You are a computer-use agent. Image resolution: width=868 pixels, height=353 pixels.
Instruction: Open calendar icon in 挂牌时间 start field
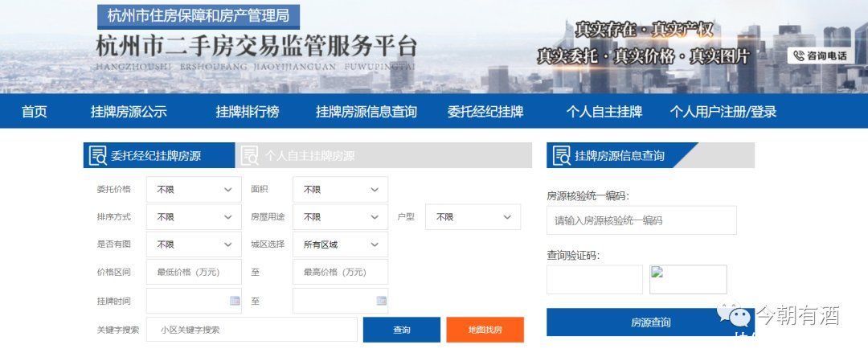[235, 301]
